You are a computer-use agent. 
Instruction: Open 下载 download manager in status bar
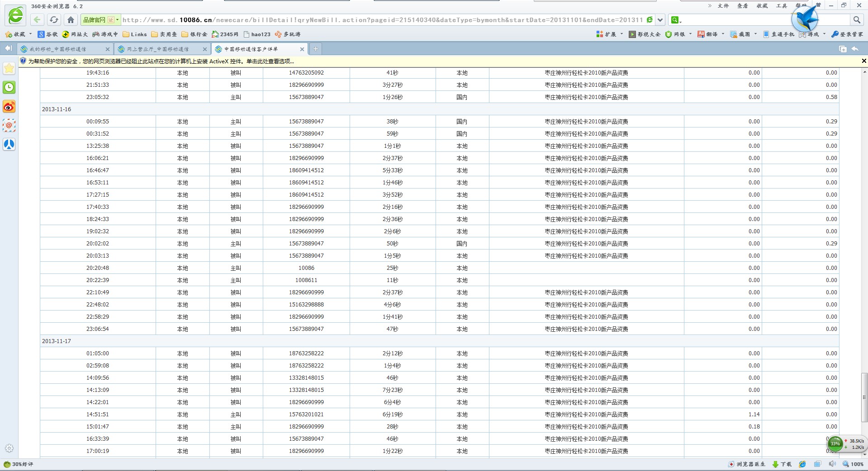click(x=782, y=464)
